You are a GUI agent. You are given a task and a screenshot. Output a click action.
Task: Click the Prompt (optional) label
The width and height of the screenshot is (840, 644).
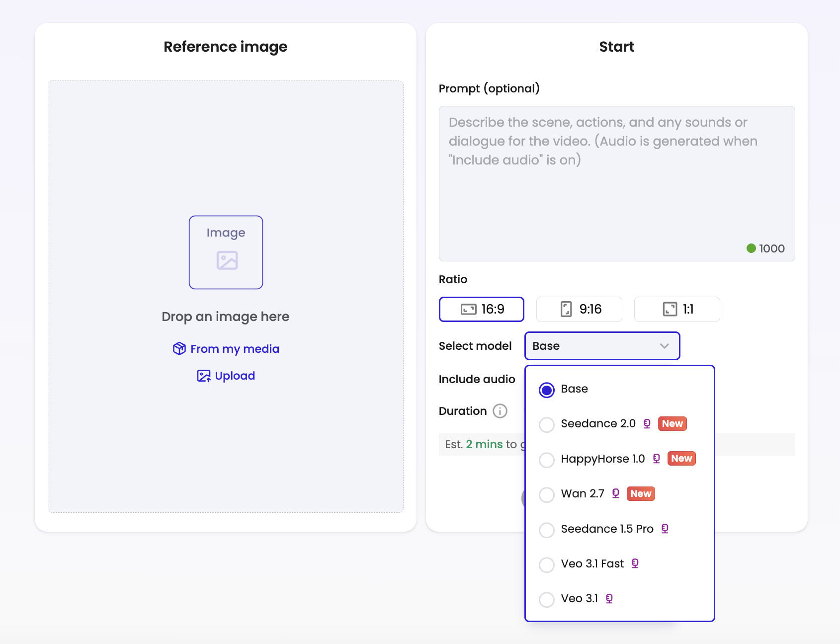489,88
